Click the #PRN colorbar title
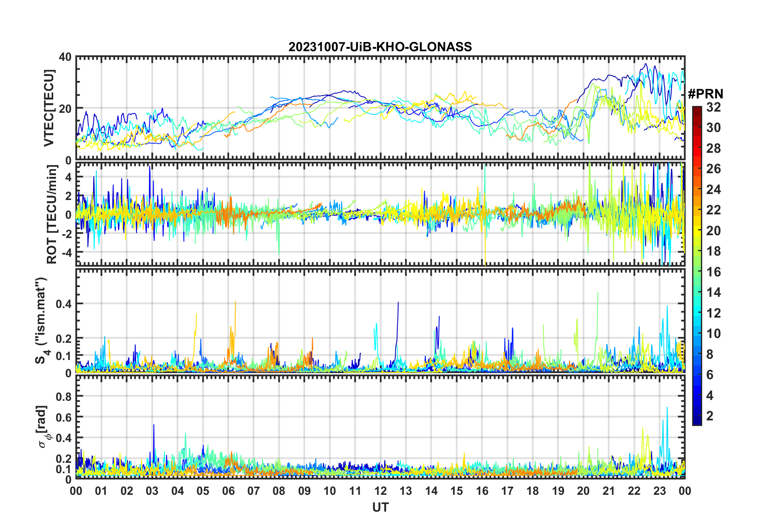Image resolution: width=761 pixels, height=532 pixels. coord(705,94)
